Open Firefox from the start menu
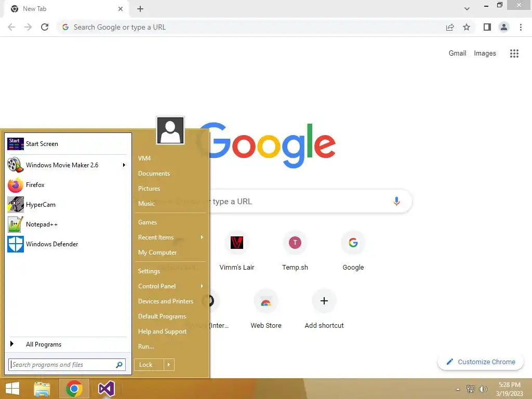Image resolution: width=532 pixels, height=399 pixels. [67, 185]
